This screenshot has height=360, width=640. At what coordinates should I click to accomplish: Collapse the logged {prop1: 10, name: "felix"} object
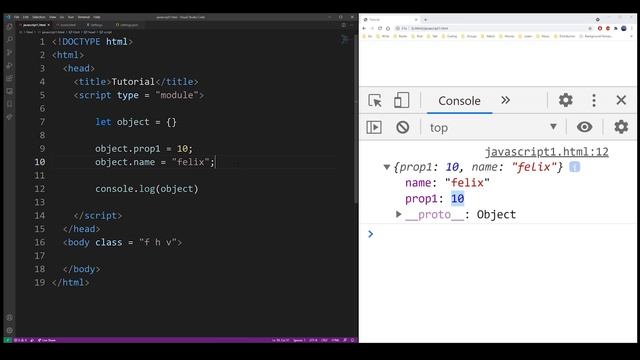[x=387, y=167]
